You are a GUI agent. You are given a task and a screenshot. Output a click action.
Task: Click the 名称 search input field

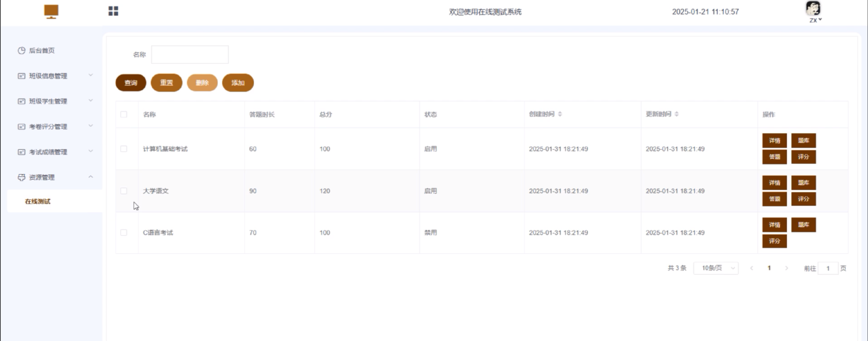pyautogui.click(x=190, y=55)
